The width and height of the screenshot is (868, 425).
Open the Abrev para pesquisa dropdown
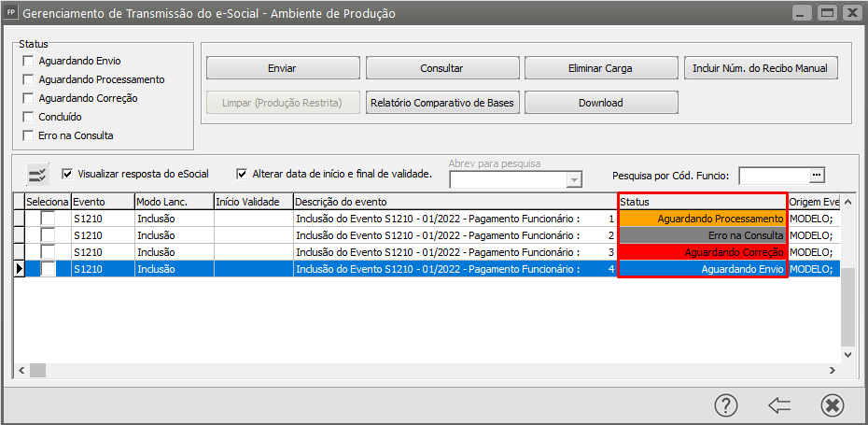(x=575, y=180)
